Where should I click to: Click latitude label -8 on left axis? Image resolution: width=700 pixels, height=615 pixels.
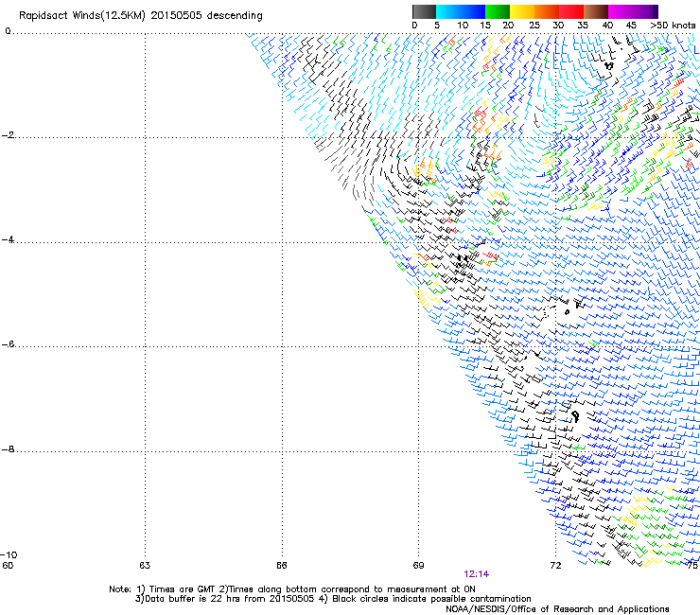click(8, 449)
